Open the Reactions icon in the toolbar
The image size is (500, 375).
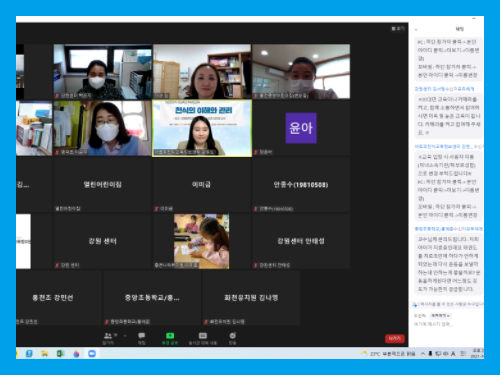(233, 338)
